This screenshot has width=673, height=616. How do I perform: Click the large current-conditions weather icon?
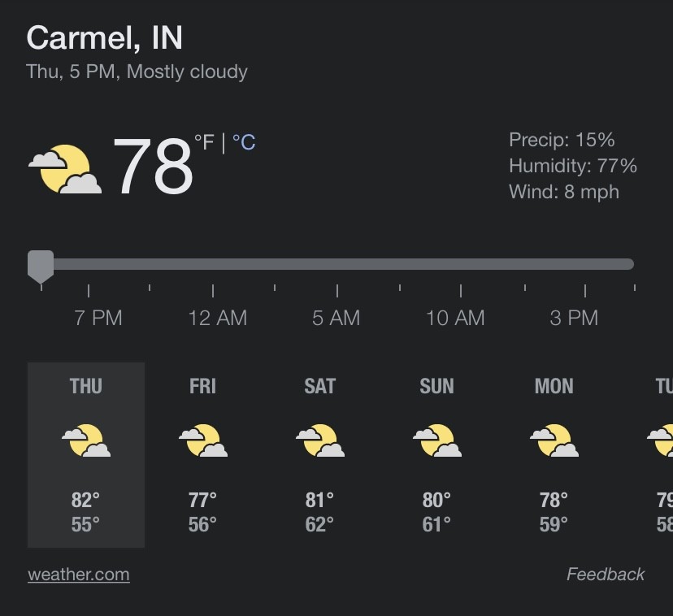pos(65,169)
